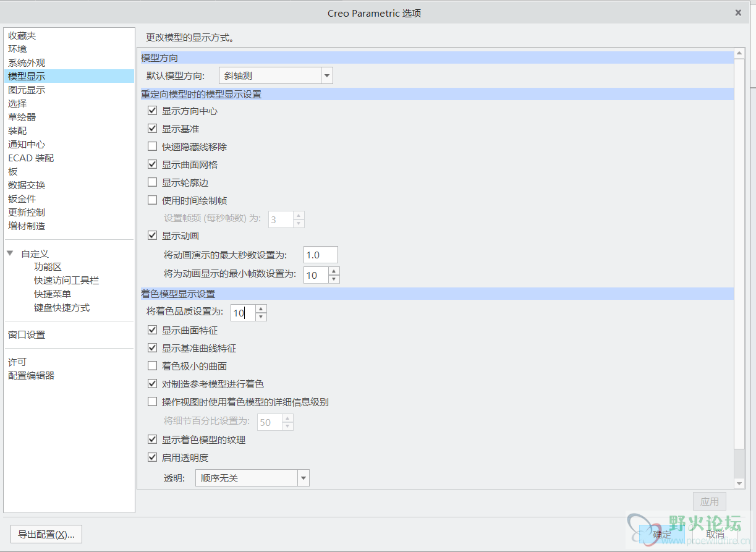Select ECAD 装配 category
This screenshot has height=552, width=756.
tap(31, 158)
